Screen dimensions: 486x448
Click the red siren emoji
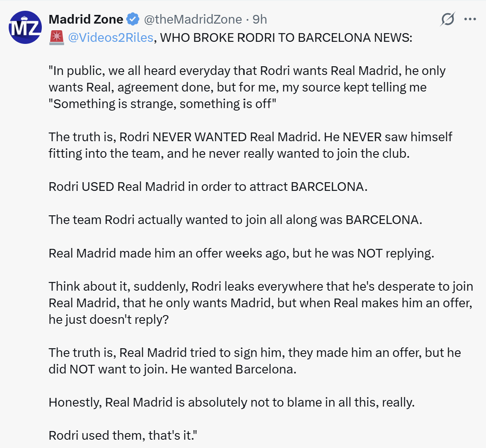tap(56, 38)
